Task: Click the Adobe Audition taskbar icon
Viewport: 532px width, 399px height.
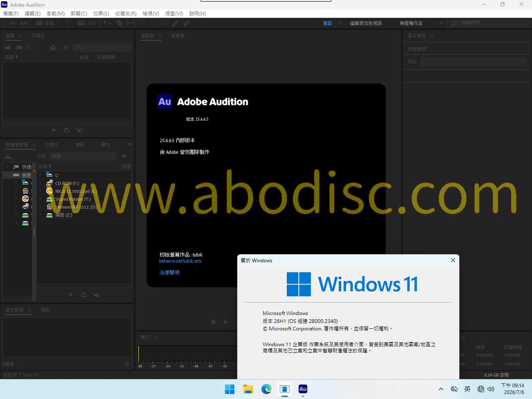Action: 303,389
